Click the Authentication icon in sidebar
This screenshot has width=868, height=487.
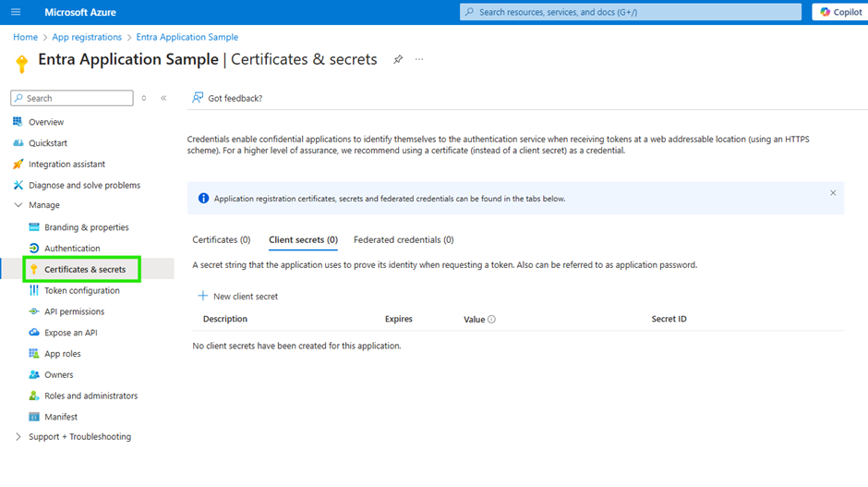click(34, 249)
